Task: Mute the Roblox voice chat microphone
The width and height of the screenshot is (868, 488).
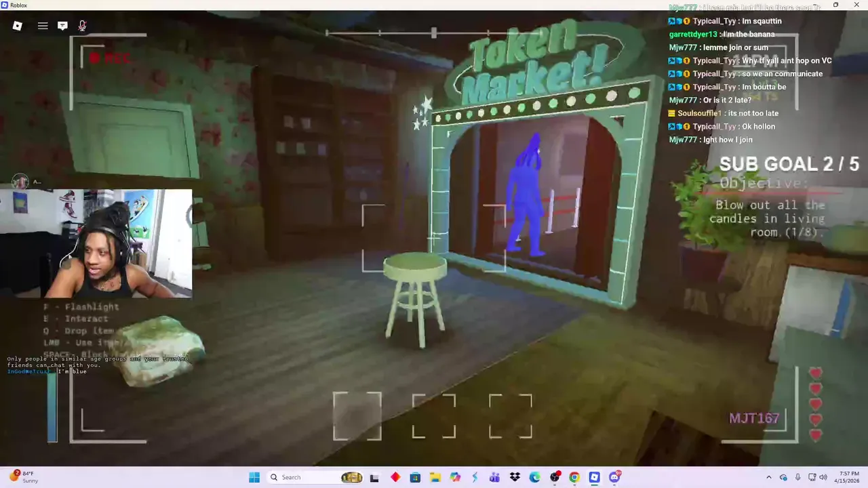Action: (82, 26)
